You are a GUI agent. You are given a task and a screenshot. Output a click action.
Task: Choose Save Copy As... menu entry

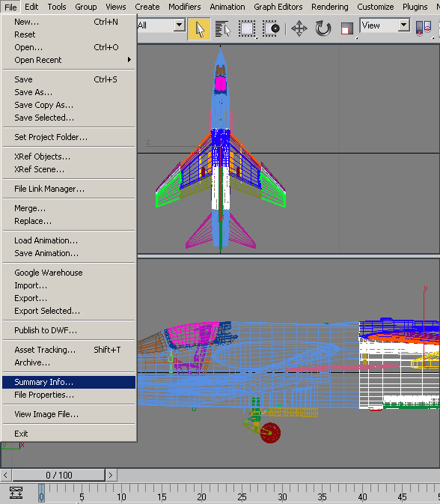(x=69, y=105)
